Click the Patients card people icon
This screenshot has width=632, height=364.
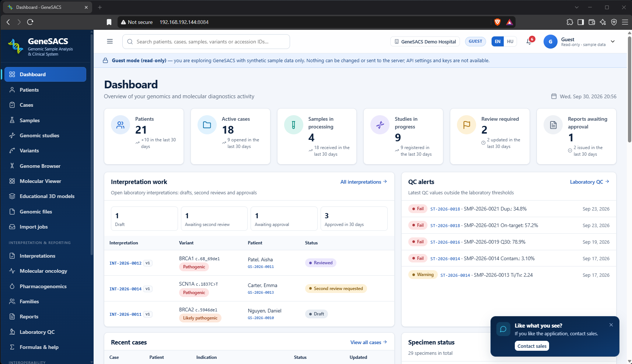point(121,125)
